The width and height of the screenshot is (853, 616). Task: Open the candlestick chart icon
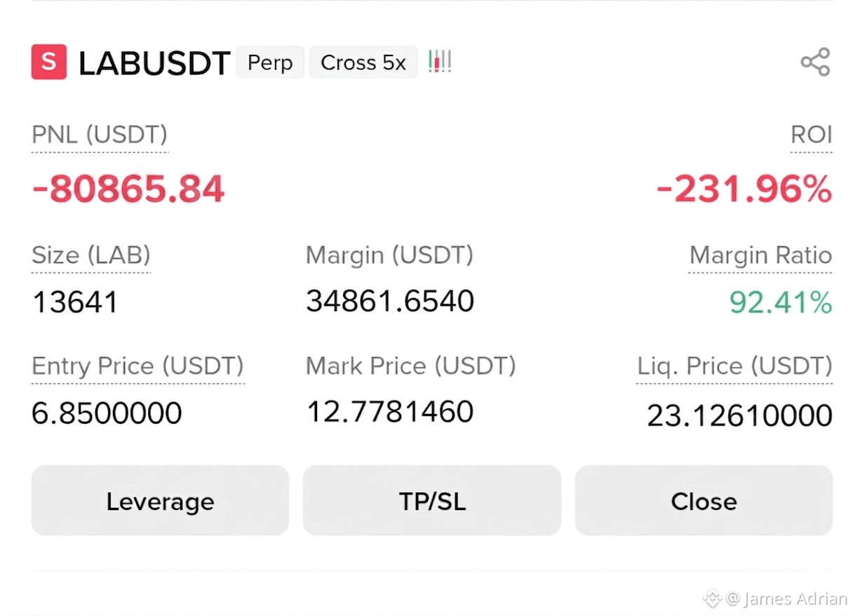pyautogui.click(x=440, y=62)
